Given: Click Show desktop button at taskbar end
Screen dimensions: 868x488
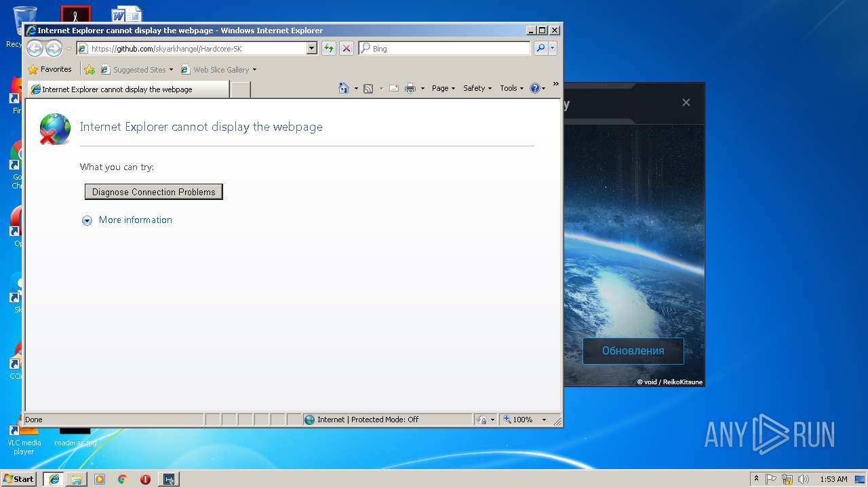Looking at the screenshot, I should [861, 479].
